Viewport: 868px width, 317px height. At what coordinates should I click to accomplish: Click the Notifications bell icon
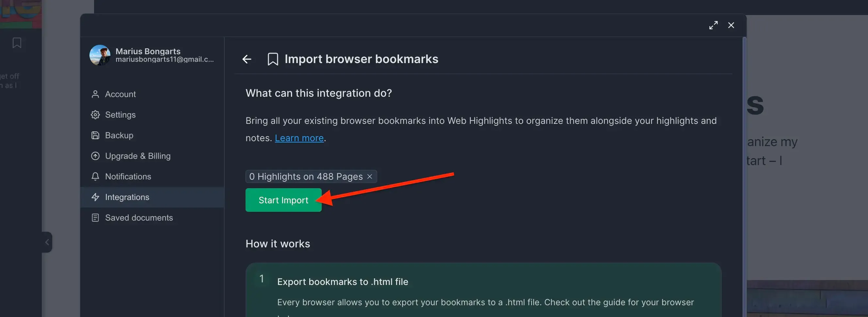(95, 176)
